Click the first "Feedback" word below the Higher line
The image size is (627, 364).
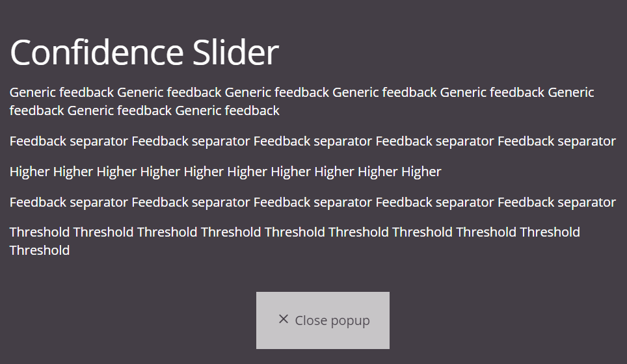[38, 202]
